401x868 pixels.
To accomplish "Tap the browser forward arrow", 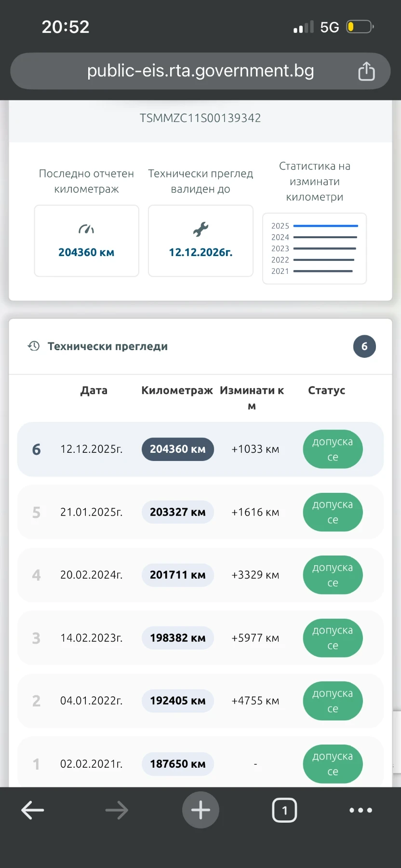I will point(117,810).
